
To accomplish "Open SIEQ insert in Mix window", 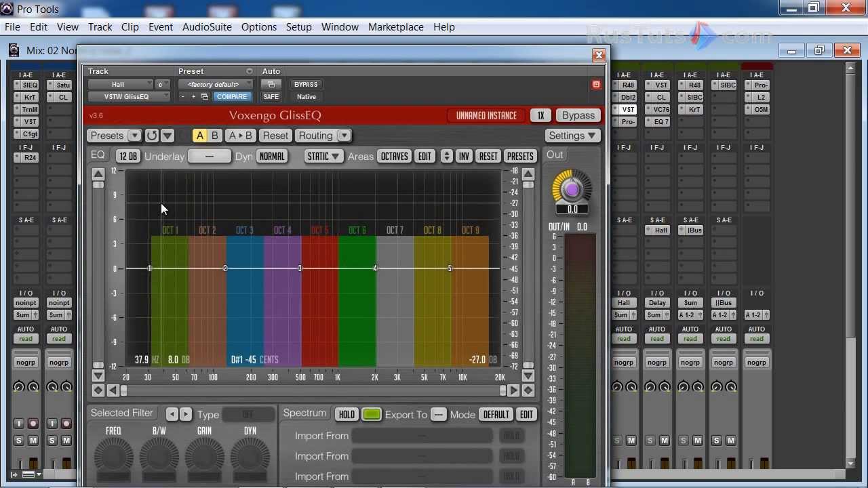I will 30,85.
